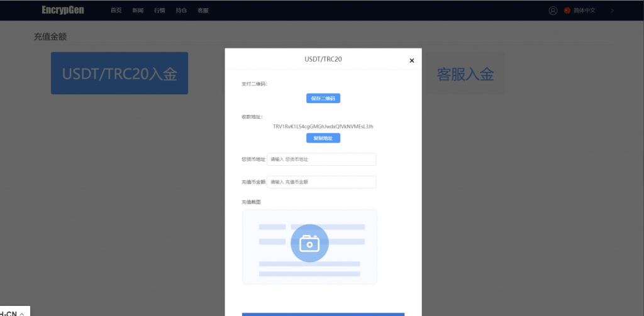
Task: Close the USDT/TRC20 dialog
Action: (412, 61)
